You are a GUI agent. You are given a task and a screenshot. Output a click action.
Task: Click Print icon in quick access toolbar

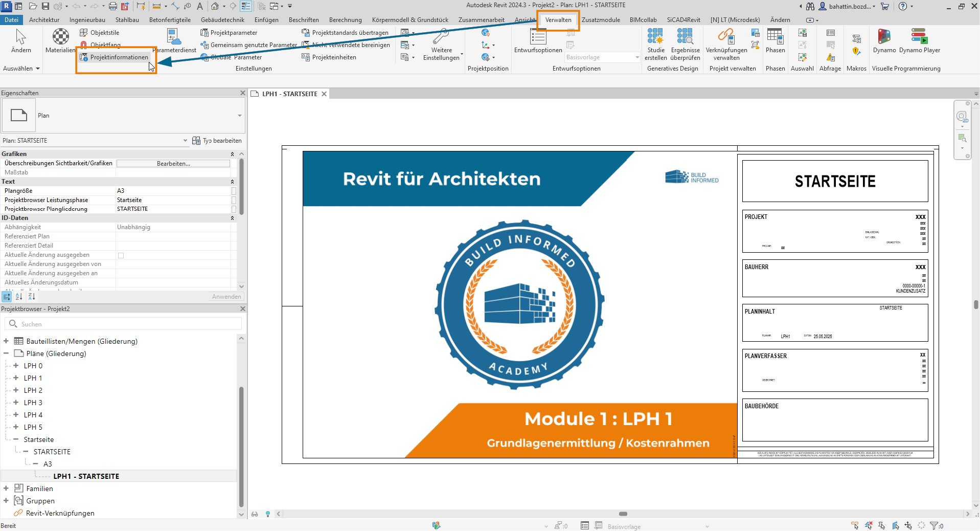113,6
